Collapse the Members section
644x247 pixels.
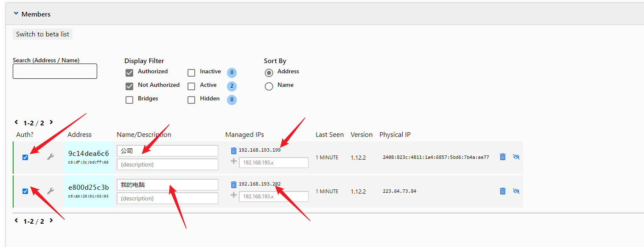pyautogui.click(x=17, y=14)
